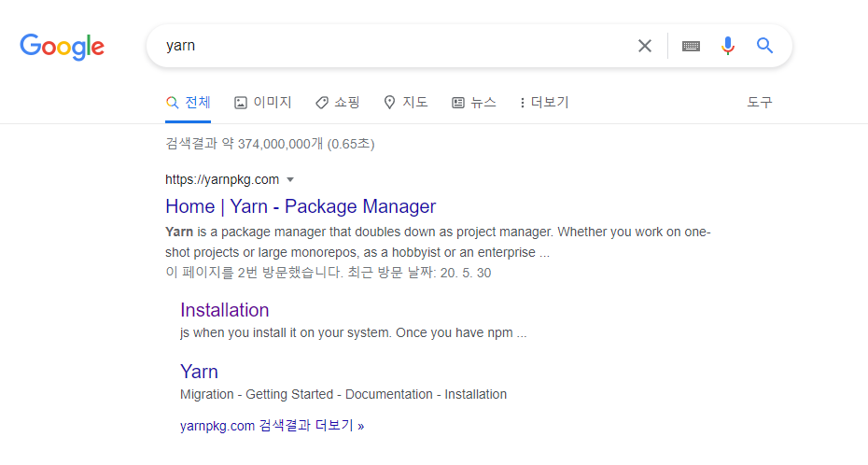Image resolution: width=868 pixels, height=465 pixels.
Task: Click the visit history note 이 페이지를 2번 방문했습니다
Action: tap(254, 273)
